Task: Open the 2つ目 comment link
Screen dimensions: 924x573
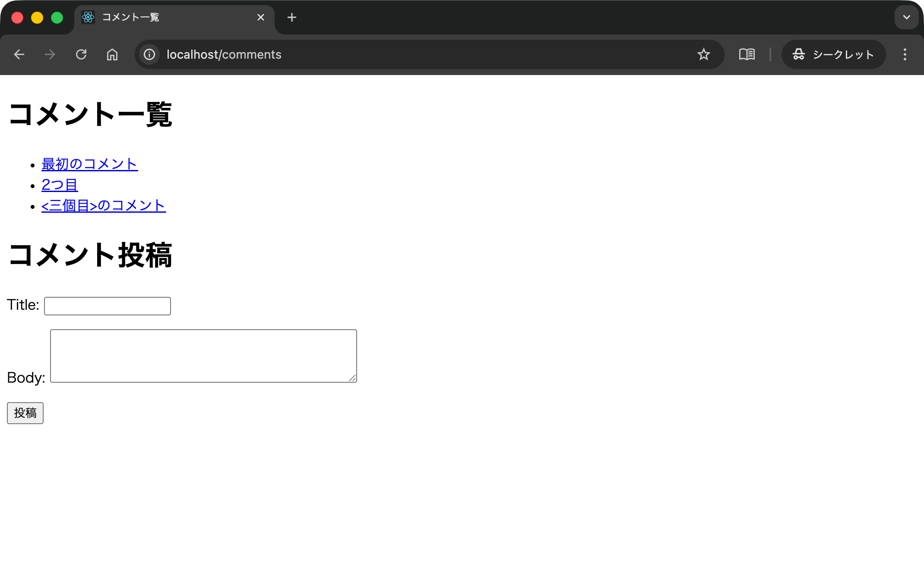Action: point(59,185)
